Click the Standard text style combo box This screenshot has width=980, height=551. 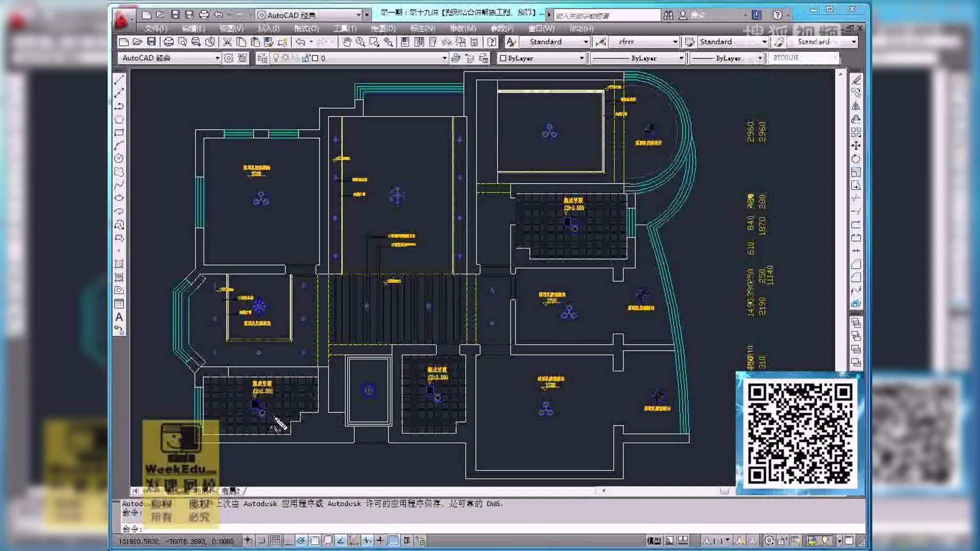pos(554,41)
